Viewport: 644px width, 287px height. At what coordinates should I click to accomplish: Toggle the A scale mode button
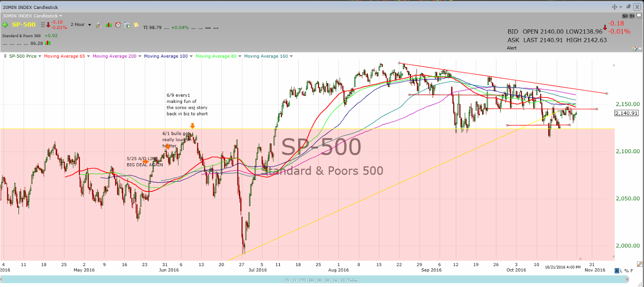coord(617,270)
